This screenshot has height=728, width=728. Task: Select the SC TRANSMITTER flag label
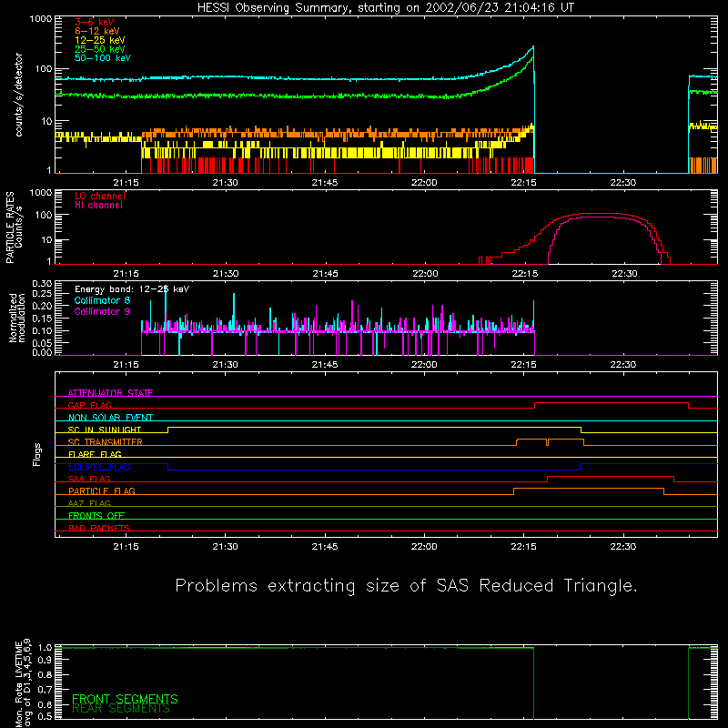(105, 442)
